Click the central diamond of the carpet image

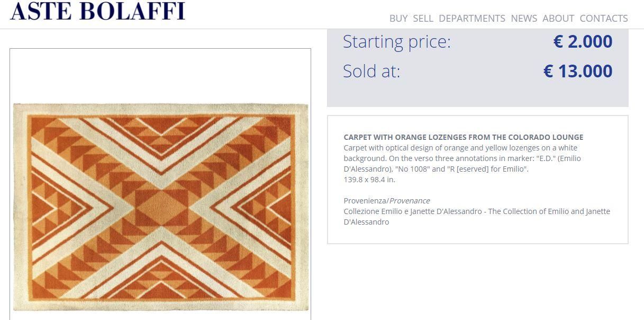click(161, 207)
